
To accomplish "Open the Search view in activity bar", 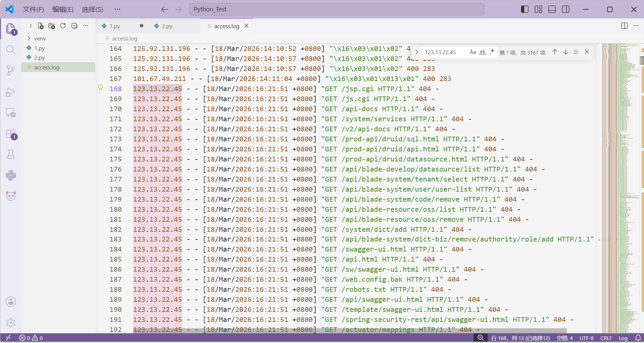I will (x=11, y=50).
